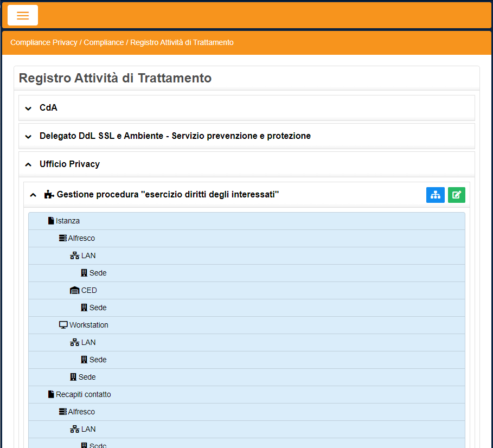Open the hamburger navigation menu
This screenshot has height=448, width=493.
point(22,15)
